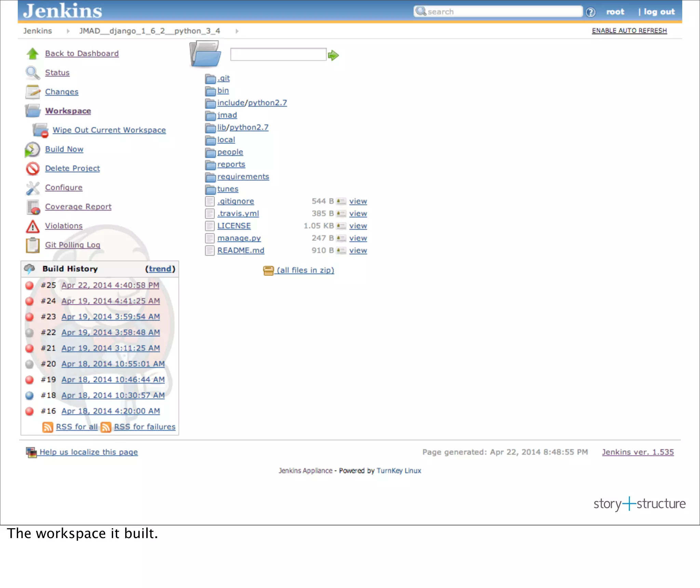Click the jmad folder icon
This screenshot has width=700, height=588.
point(211,116)
